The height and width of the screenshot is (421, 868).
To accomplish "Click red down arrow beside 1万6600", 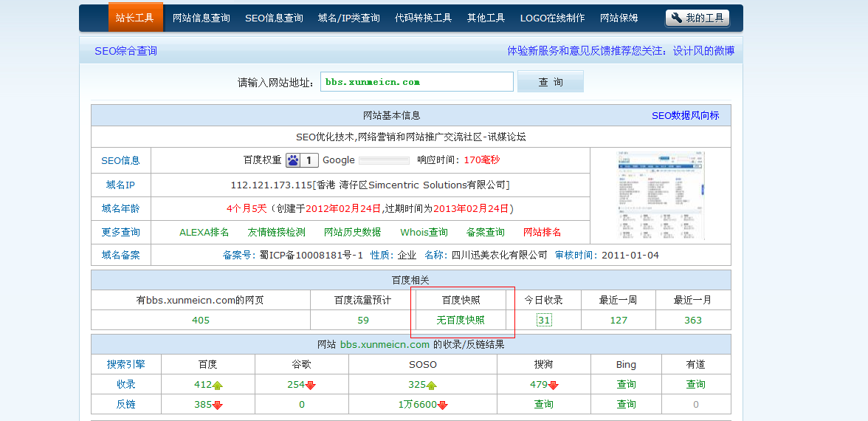I will coord(443,405).
